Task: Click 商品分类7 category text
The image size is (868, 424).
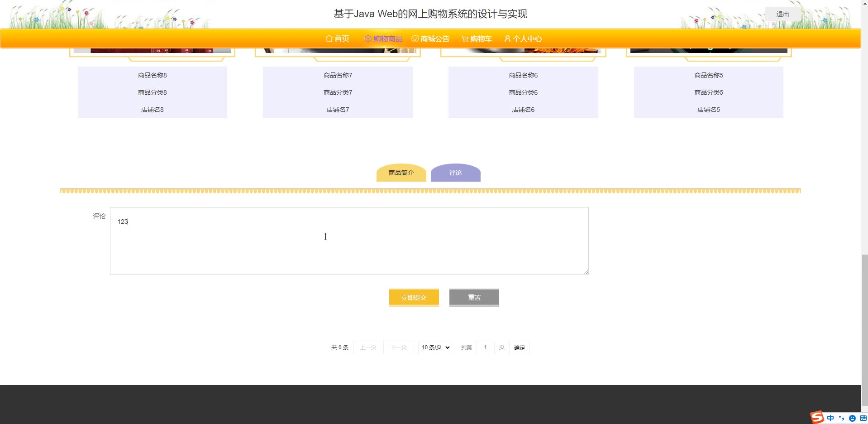Action: (338, 92)
